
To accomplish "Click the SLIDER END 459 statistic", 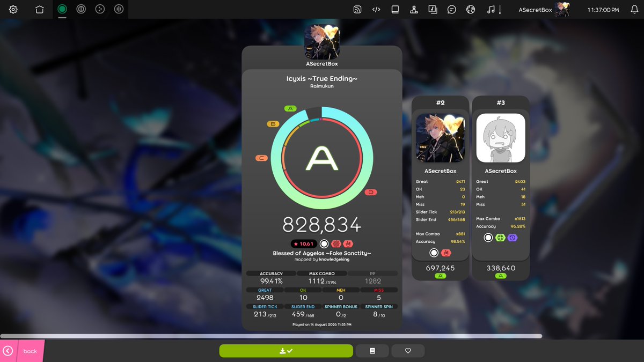I will pos(303,311).
